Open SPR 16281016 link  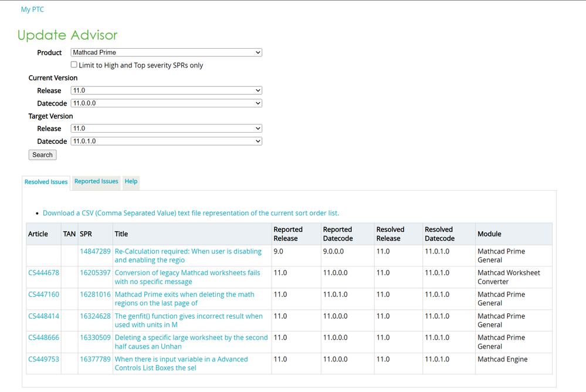(95, 295)
